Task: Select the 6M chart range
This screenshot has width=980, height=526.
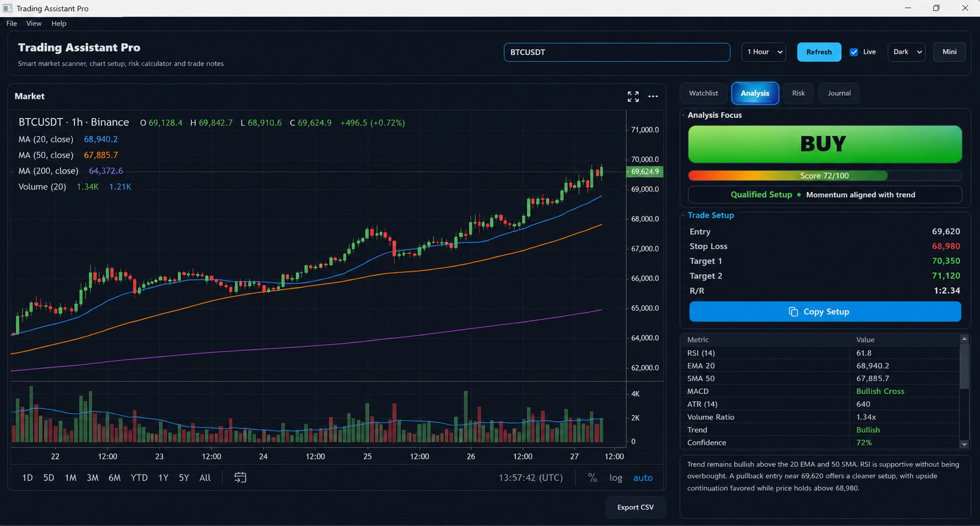Action: [x=115, y=477]
